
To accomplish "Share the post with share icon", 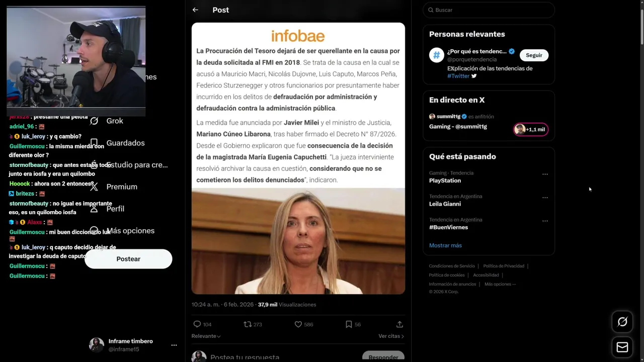I will tap(399, 324).
